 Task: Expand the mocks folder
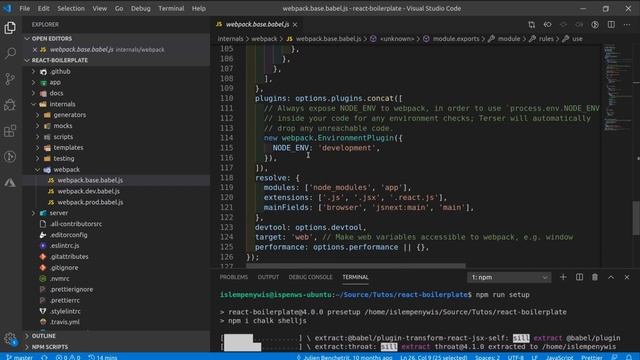[x=116, y=126]
